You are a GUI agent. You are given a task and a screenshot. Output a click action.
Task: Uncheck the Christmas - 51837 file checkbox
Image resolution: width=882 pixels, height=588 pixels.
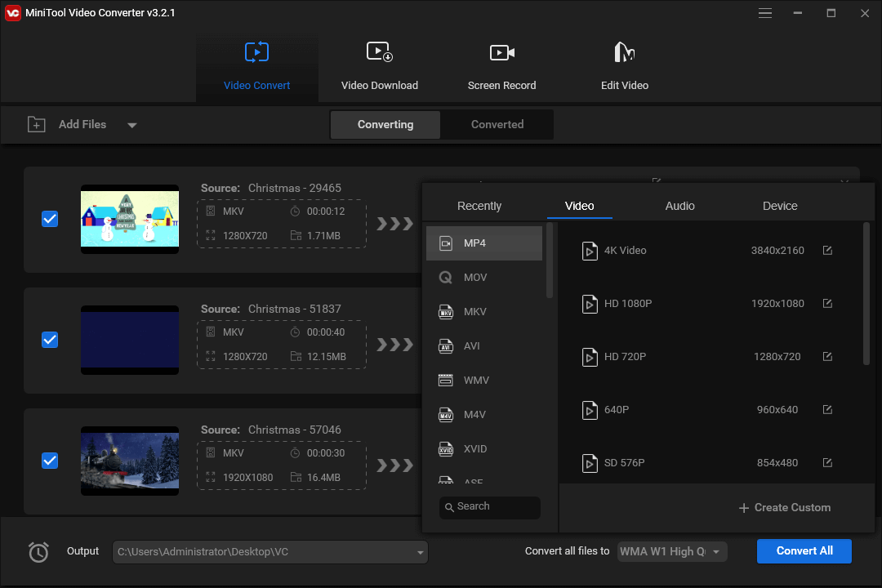(50, 340)
